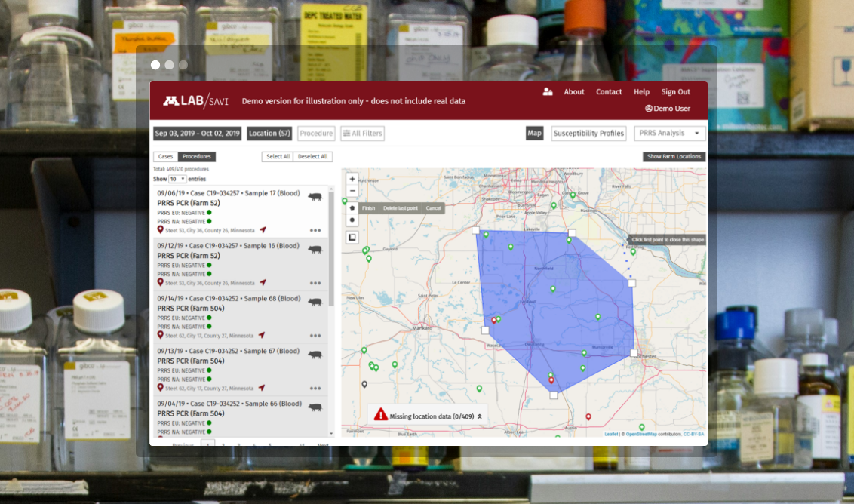
Task: Go to third carousel slide dot
Action: click(183, 65)
